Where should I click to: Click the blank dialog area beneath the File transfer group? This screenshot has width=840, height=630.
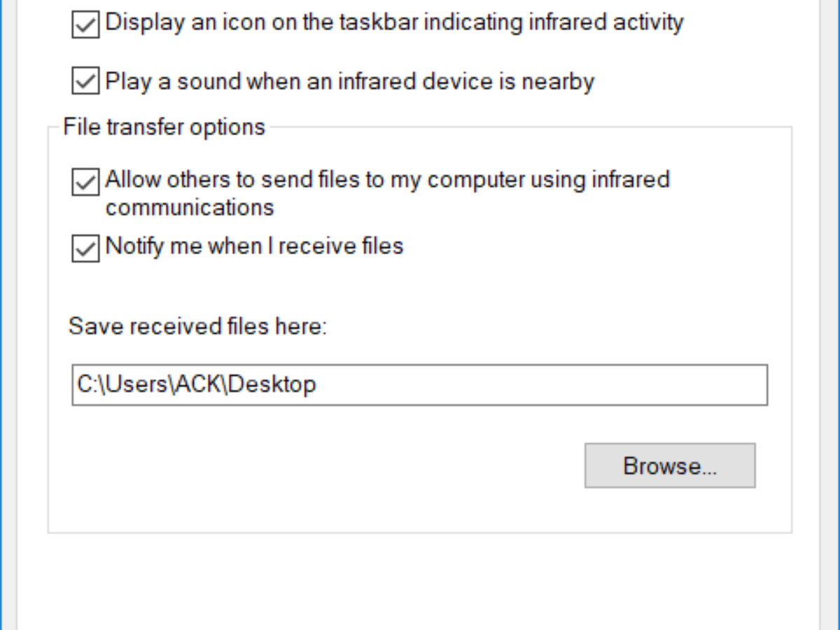[x=420, y=581]
